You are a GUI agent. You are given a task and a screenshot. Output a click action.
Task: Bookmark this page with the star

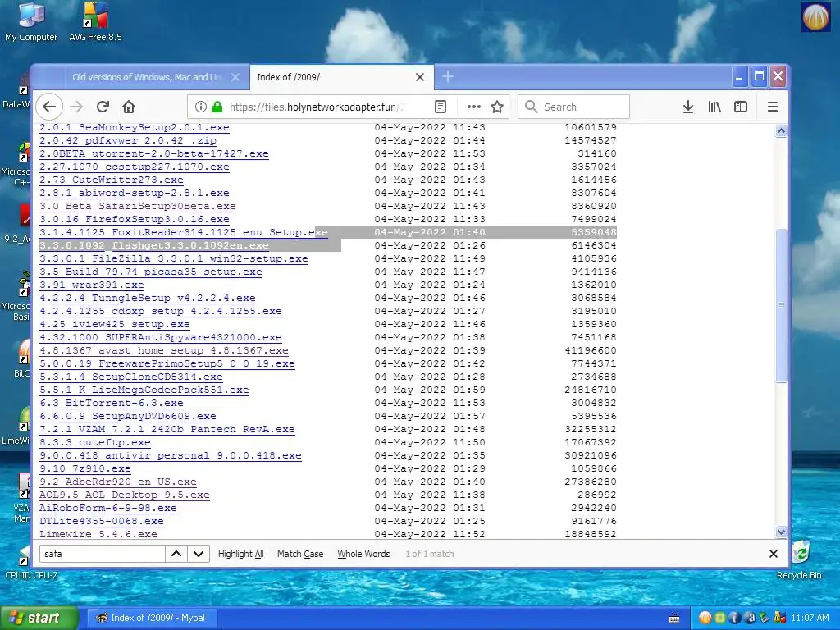tap(497, 107)
